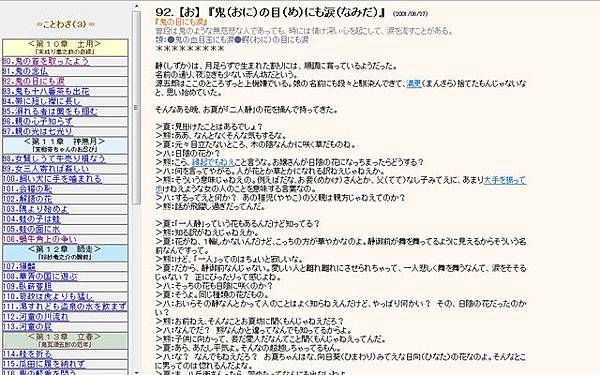Open link 97 親の光は七光り
The width and height of the screenshot is (600, 375).
[38, 132]
